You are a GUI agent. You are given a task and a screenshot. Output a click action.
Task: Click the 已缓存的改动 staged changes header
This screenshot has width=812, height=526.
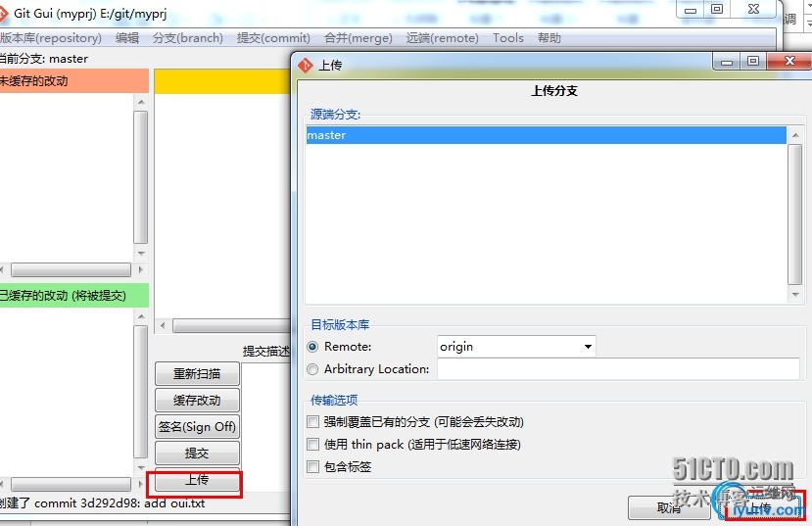tap(74, 296)
